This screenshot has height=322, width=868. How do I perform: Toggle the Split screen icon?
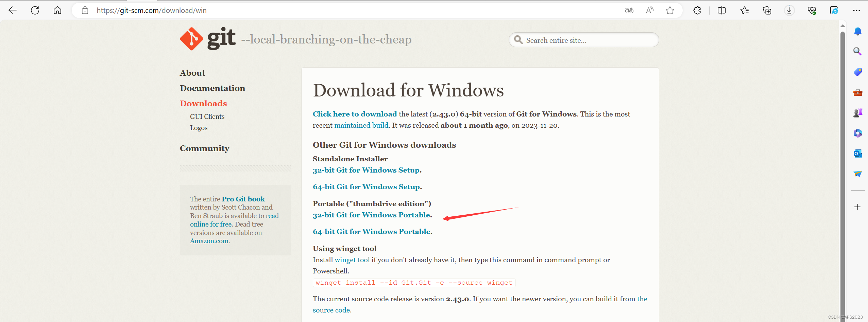(x=721, y=10)
